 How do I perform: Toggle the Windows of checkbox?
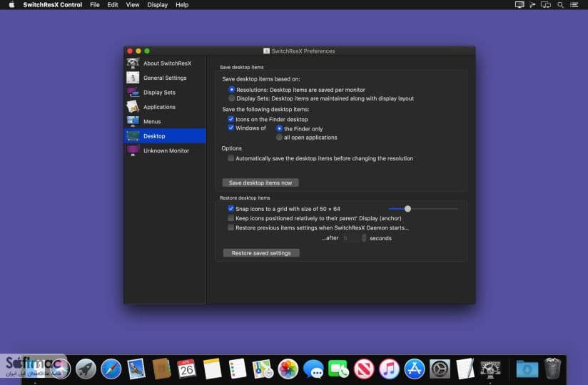tap(231, 128)
